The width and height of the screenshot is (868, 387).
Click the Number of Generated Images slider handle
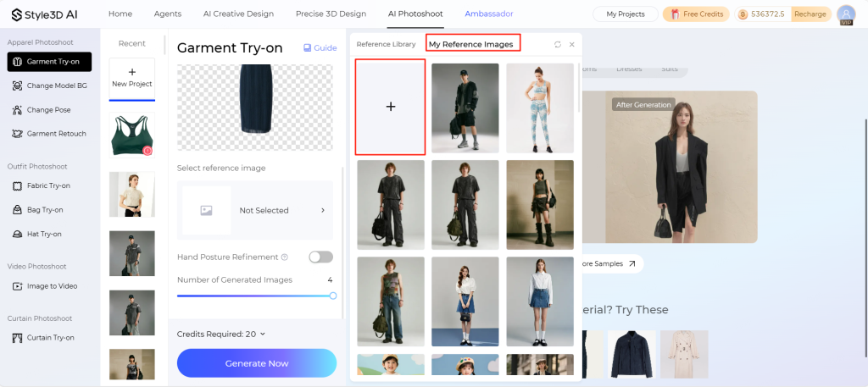(332, 296)
